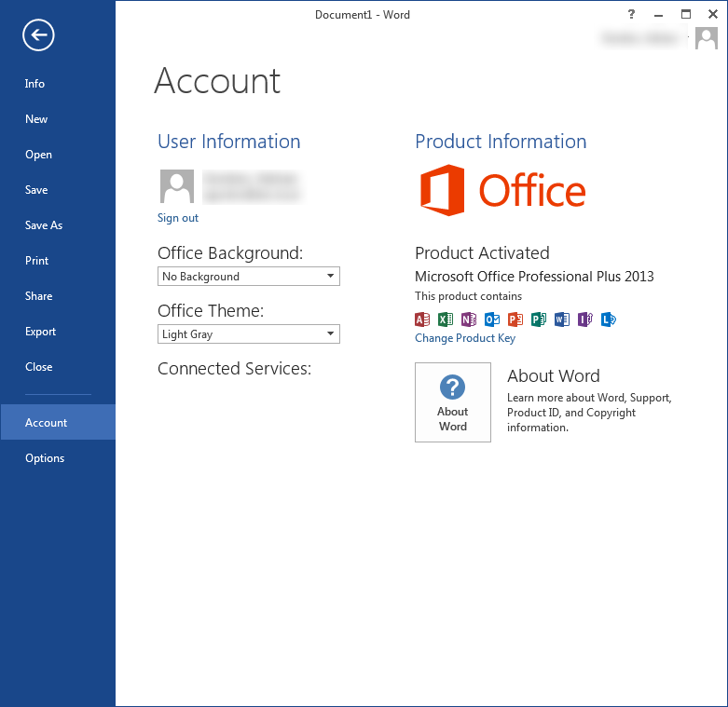Click the back arrow to return to document

click(38, 34)
